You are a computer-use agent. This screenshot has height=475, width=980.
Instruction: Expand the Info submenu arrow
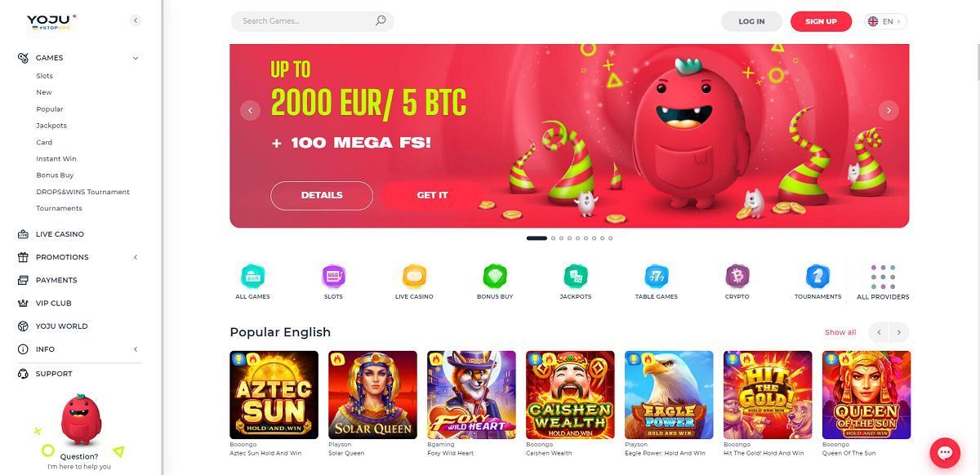tap(136, 349)
